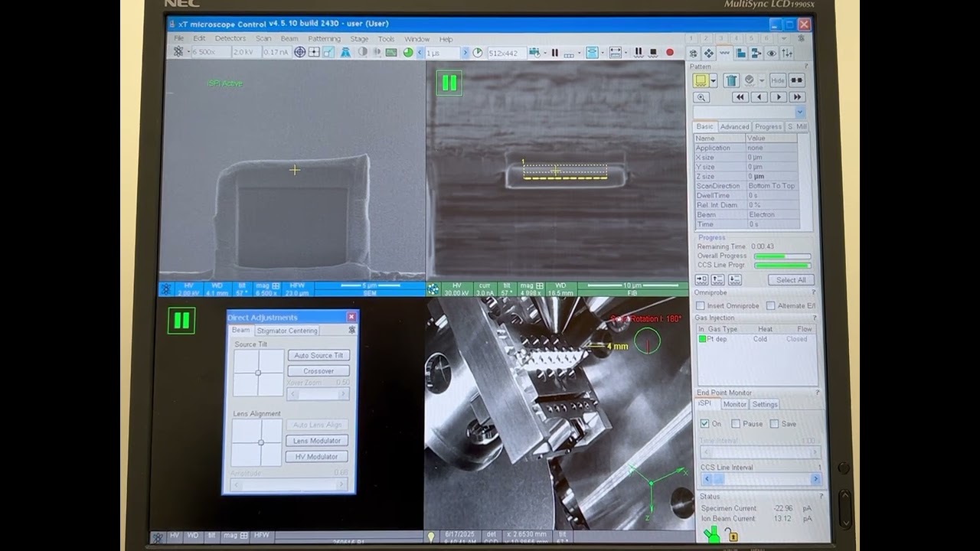Click the CCS Line Interval slider track
This screenshot has height=551, width=980.
coord(760,479)
